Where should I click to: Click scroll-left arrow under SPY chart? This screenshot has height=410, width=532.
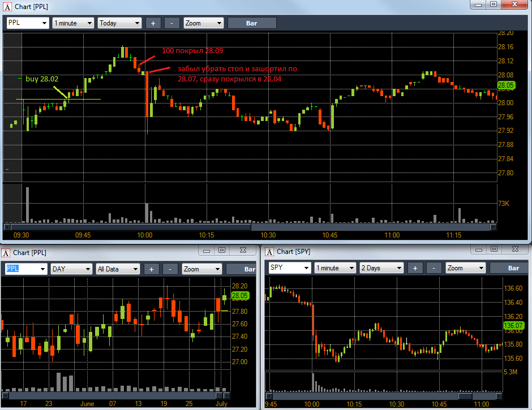[269, 396]
